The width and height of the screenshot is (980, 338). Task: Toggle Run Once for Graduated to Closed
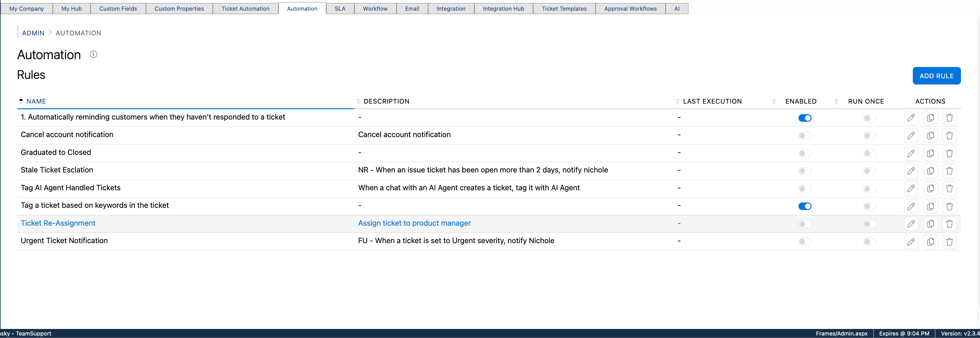[870, 153]
